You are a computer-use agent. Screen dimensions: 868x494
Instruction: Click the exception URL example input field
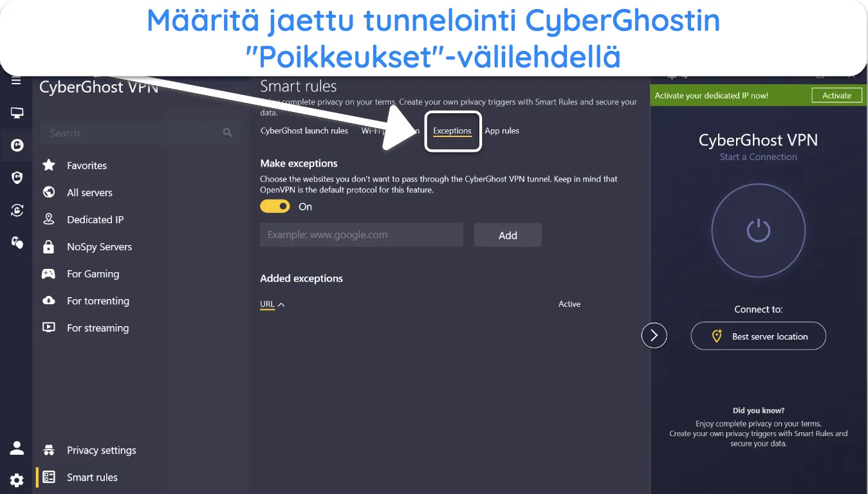pos(362,235)
